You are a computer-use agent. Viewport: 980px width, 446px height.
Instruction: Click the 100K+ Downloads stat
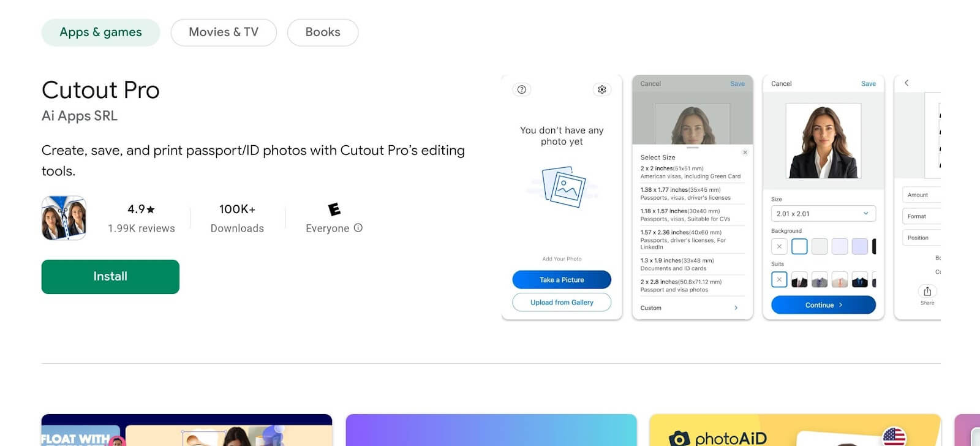click(237, 219)
